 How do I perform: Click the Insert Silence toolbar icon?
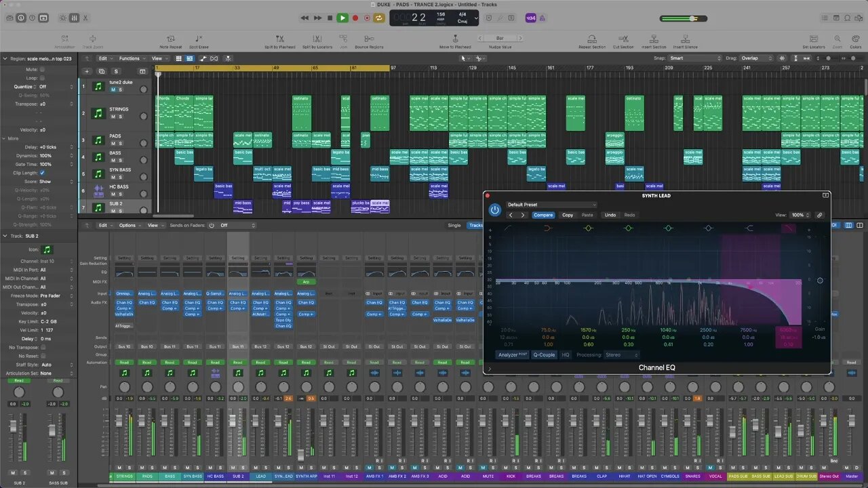685,41
